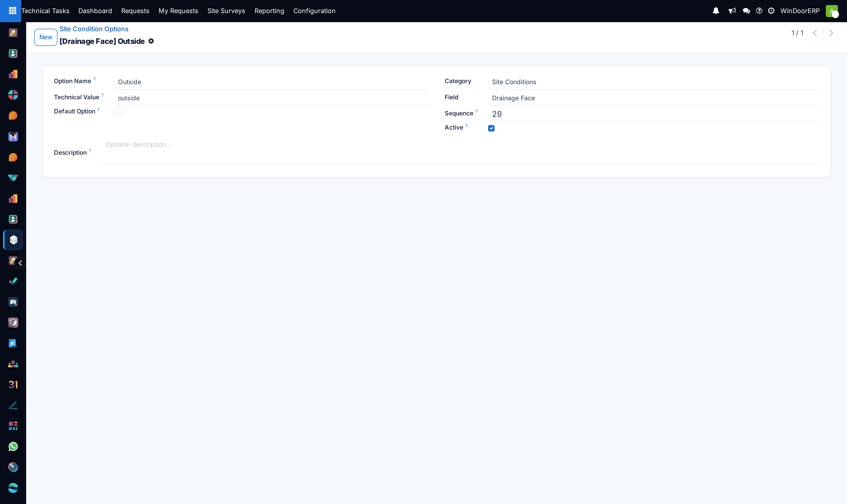847x504 pixels.
Task: Open the package box app in sidebar
Action: coord(13,323)
